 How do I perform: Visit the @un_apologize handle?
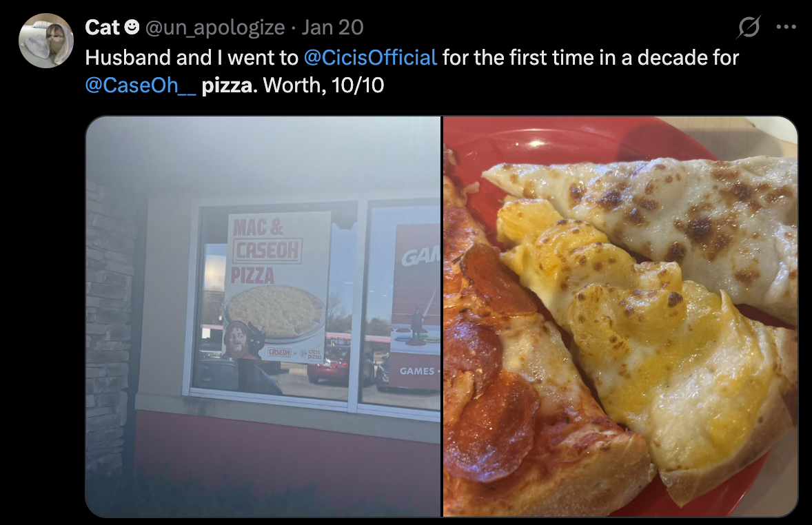pyautogui.click(x=215, y=28)
